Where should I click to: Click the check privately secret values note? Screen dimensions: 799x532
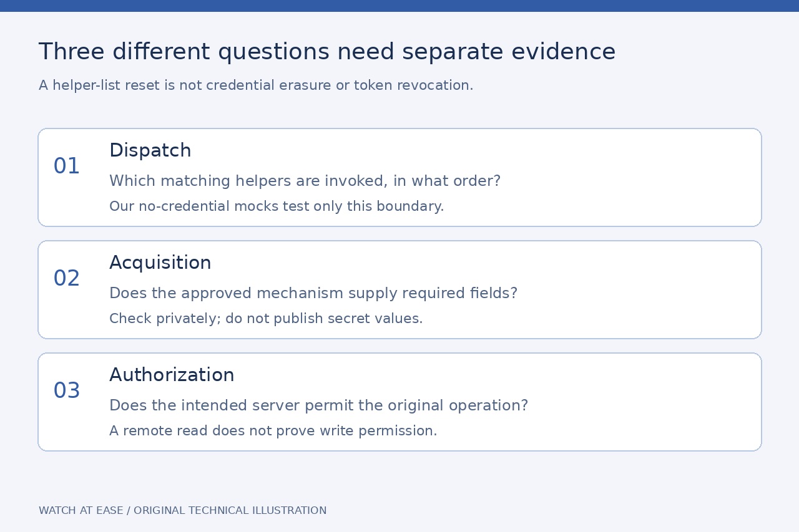266,319
